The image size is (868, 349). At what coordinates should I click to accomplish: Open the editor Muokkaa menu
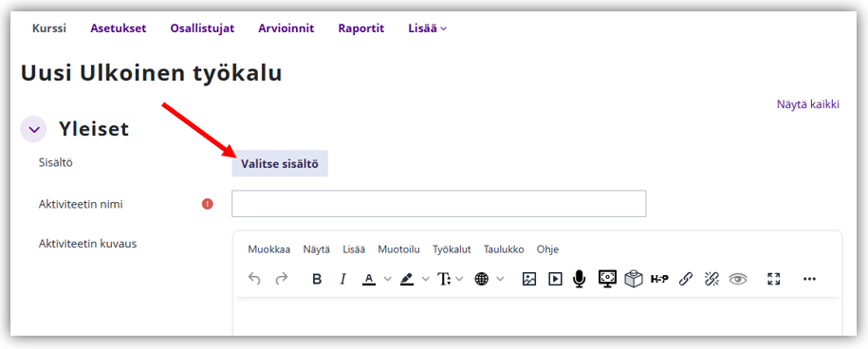tap(269, 249)
